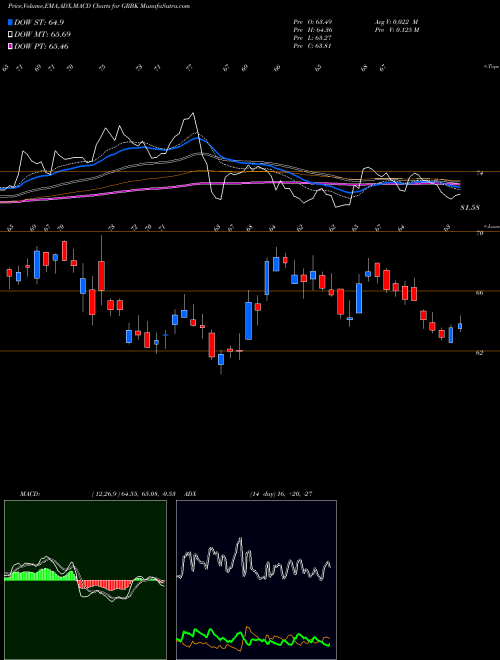Click the magenta DOW PT legend swatch
Image resolution: width=500 pixels, height=660 pixels.
[10, 46]
